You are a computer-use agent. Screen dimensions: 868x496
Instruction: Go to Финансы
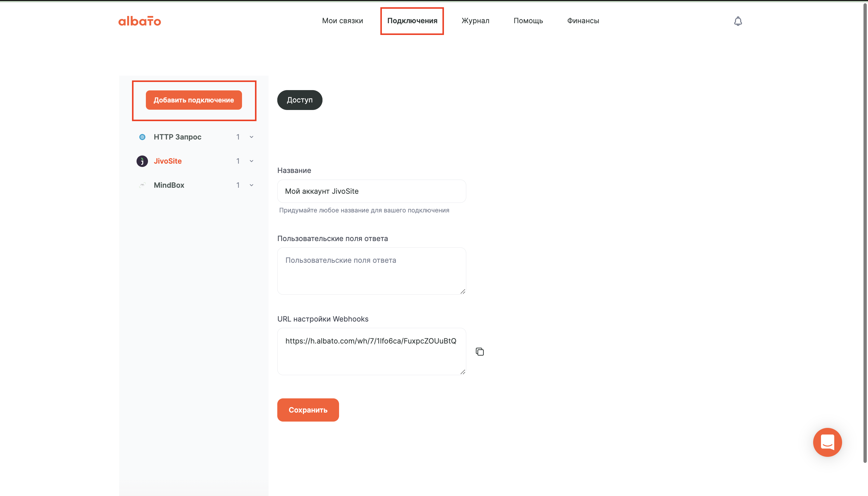tap(583, 21)
